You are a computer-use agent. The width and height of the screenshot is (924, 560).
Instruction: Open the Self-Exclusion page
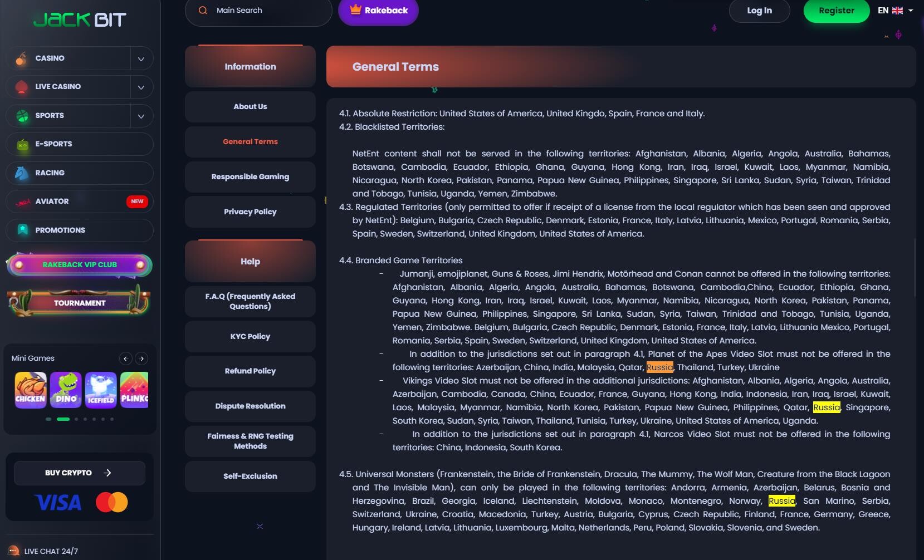(x=250, y=477)
